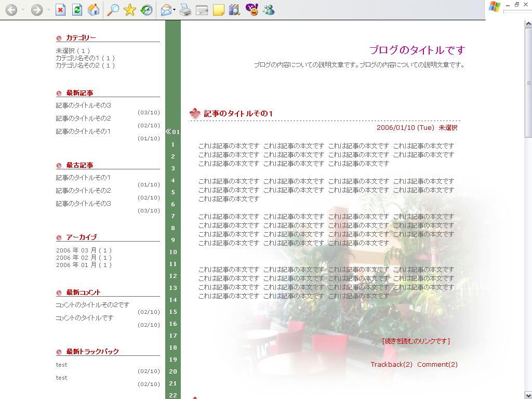Viewport: 532px width, 399px height.
Task: Click the 最新トラックバック sidebar heading
Action: [x=92, y=352]
